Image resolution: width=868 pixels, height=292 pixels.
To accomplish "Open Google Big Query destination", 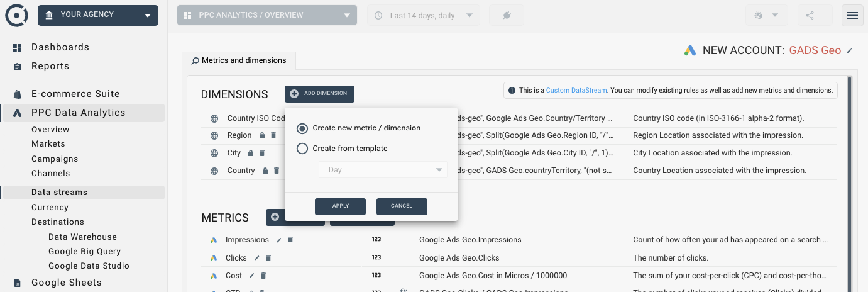I will pyautogui.click(x=84, y=252).
